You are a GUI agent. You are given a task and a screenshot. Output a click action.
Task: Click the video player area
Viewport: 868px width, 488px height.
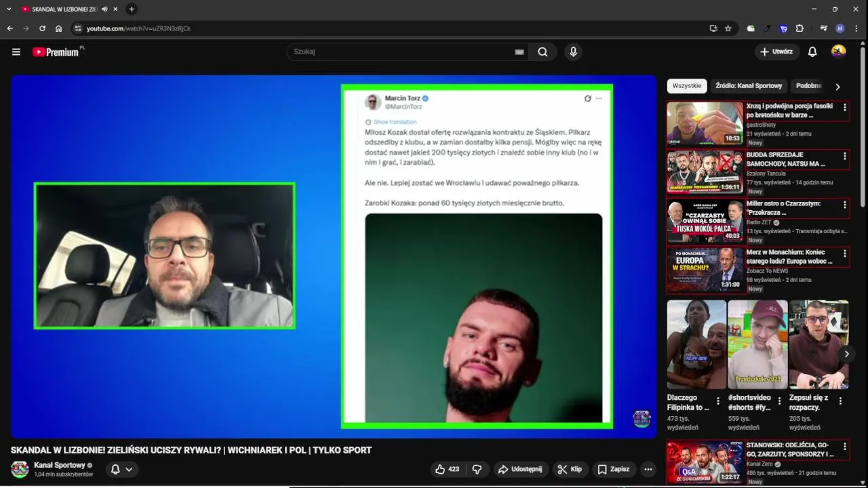(334, 256)
